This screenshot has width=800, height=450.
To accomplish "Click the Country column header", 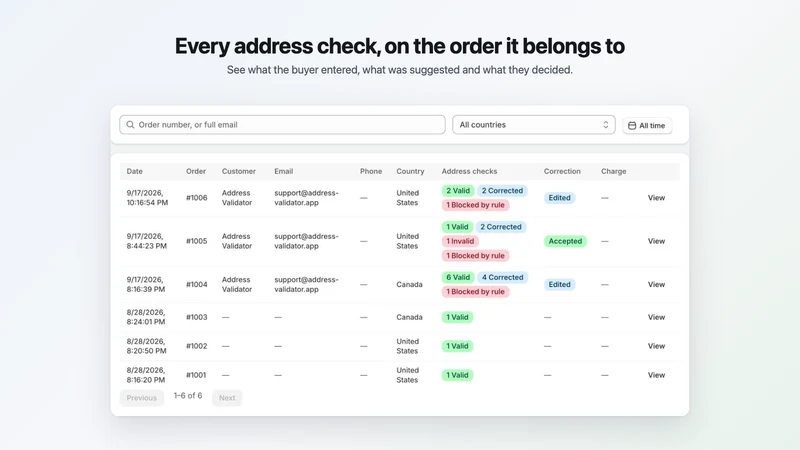I will tap(410, 171).
